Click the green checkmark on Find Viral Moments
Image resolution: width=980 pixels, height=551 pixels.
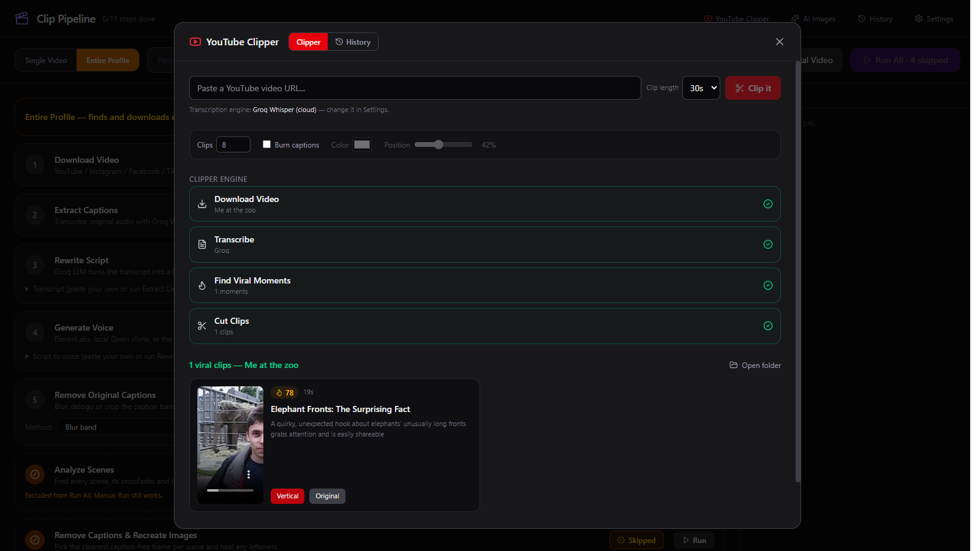tap(768, 285)
